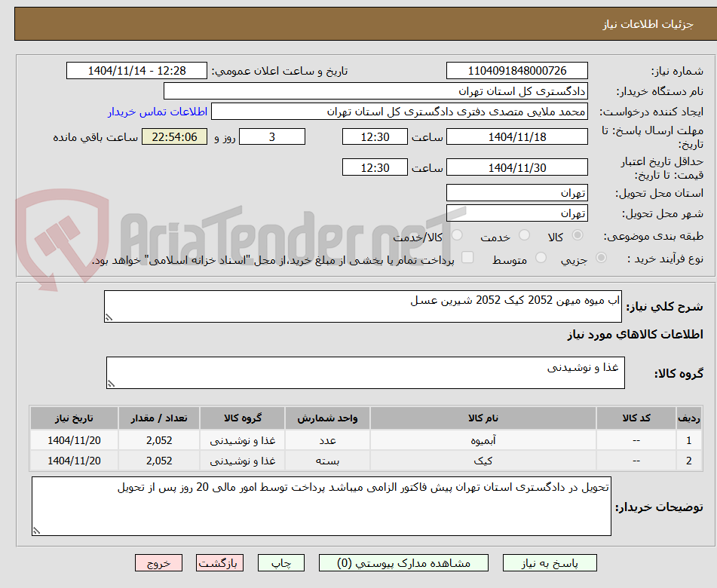
Task: Click the واحد شمارش column header
Action: (x=327, y=418)
